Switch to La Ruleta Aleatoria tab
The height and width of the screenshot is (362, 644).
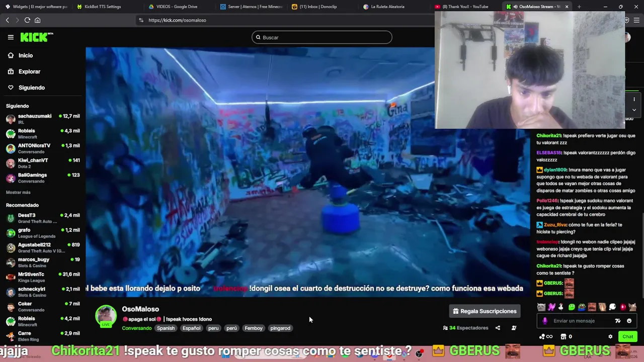tap(393, 7)
